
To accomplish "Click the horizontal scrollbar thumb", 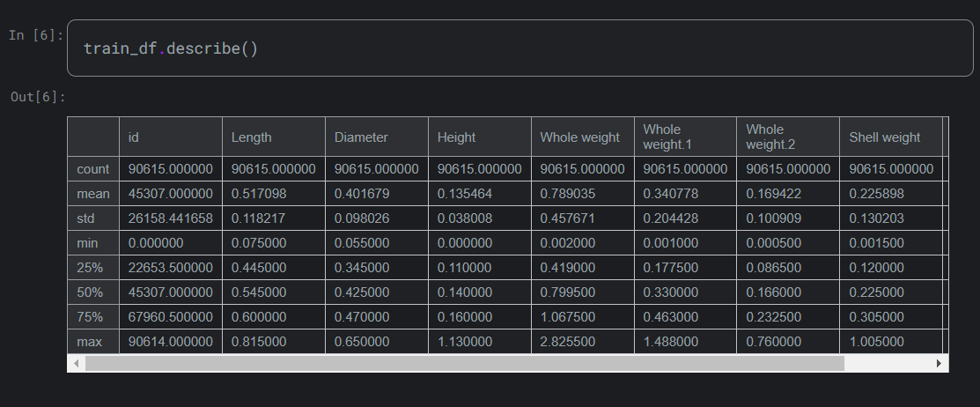I will coord(464,363).
